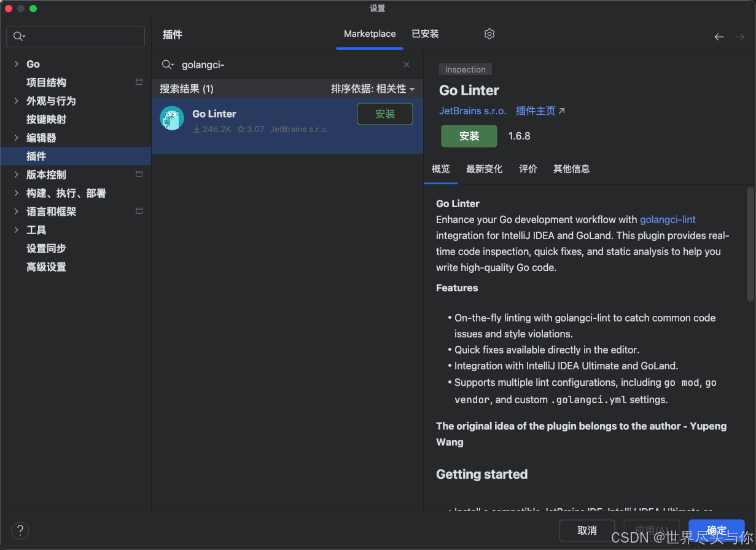Click the version number 1.6.8
The height and width of the screenshot is (550, 756).
(520, 136)
